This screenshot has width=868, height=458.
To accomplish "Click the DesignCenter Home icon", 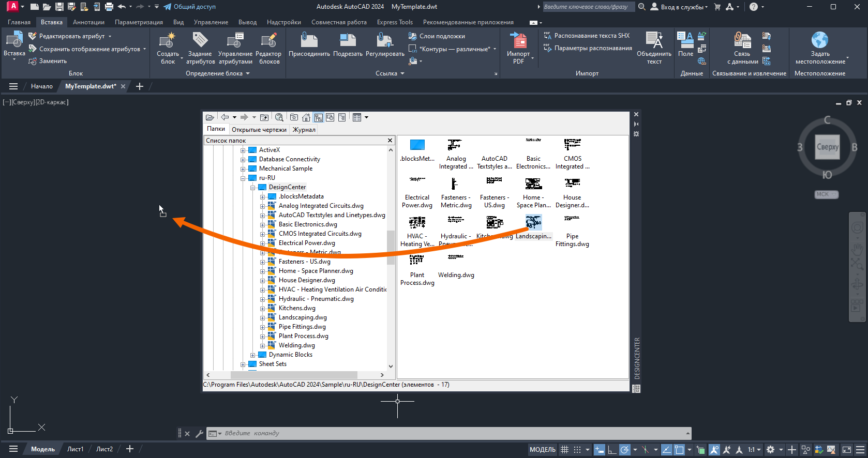I will click(x=306, y=117).
